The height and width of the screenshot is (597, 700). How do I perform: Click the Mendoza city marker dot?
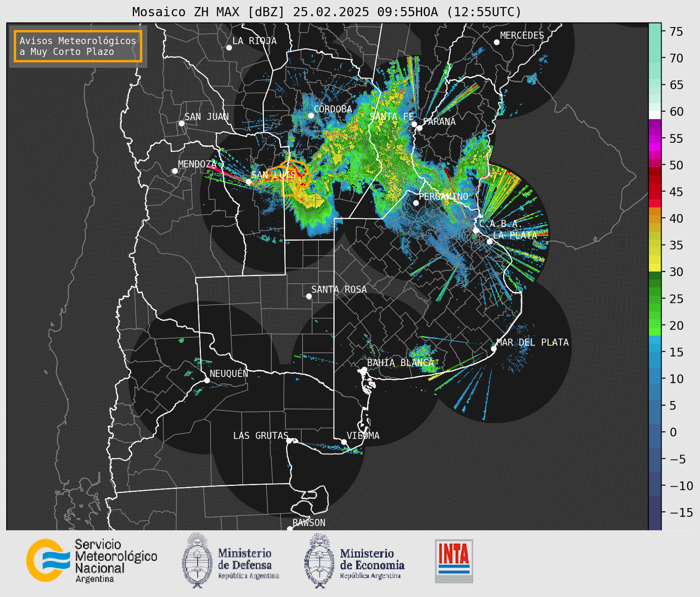175,171
